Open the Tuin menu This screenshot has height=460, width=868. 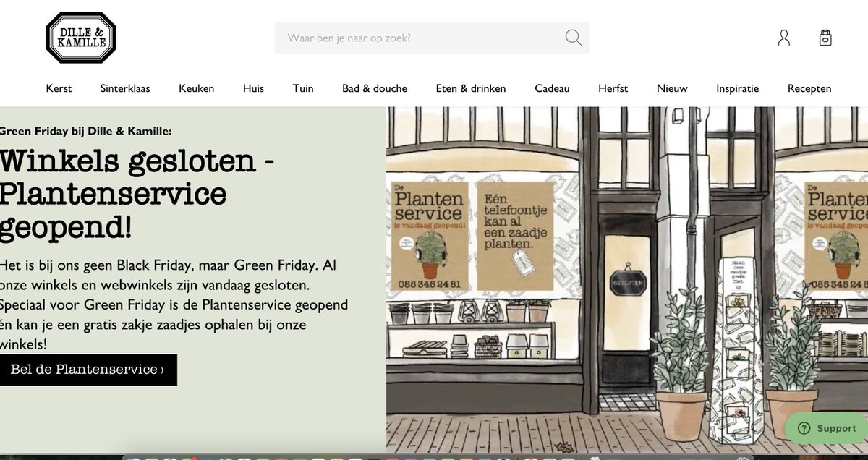click(x=303, y=88)
